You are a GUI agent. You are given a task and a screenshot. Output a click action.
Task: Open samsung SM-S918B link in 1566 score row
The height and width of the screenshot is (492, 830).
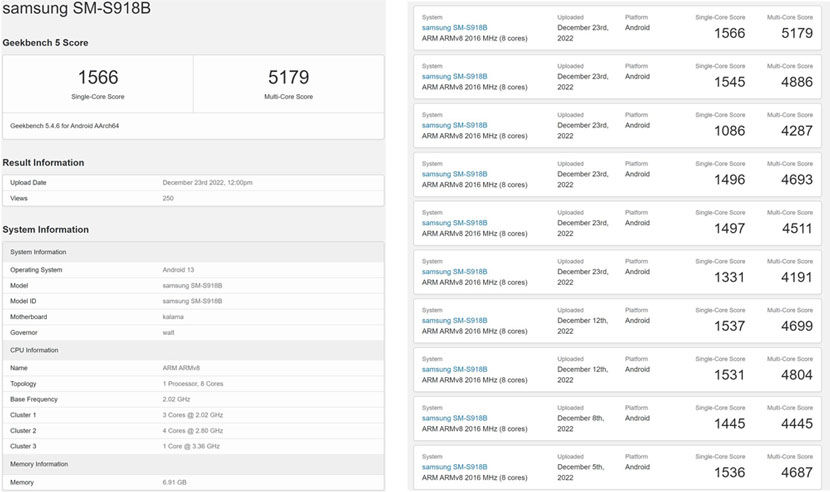(x=454, y=28)
